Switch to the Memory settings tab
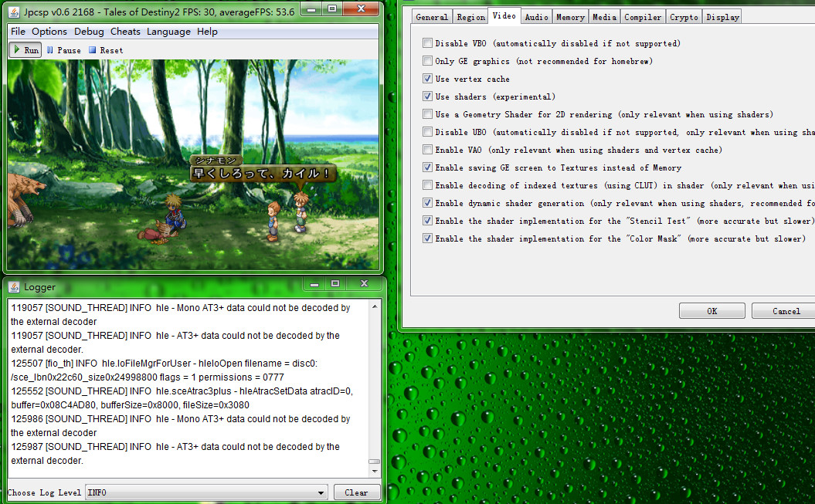The width and height of the screenshot is (815, 504). [x=570, y=17]
